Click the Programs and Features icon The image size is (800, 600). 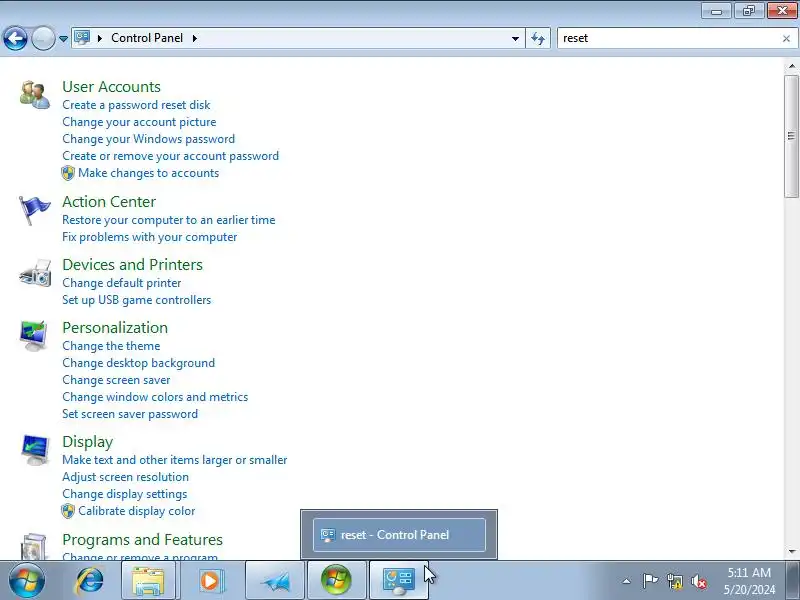pos(34,546)
